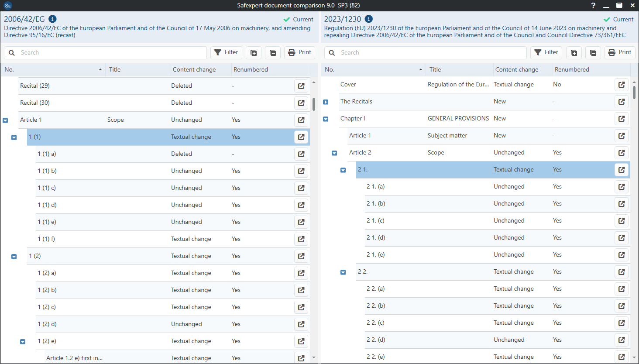This screenshot has height=364, width=639.
Task: Open Recital (29) row in external view
Action: point(301,86)
